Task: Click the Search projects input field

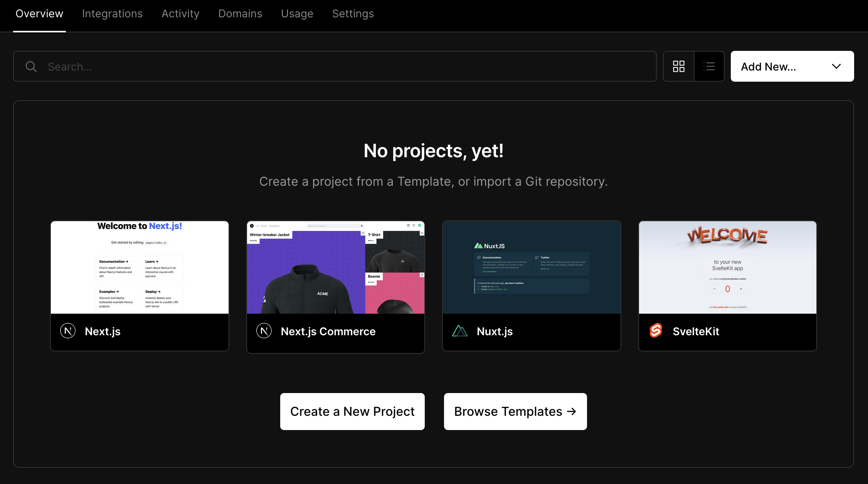Action: click(x=335, y=66)
